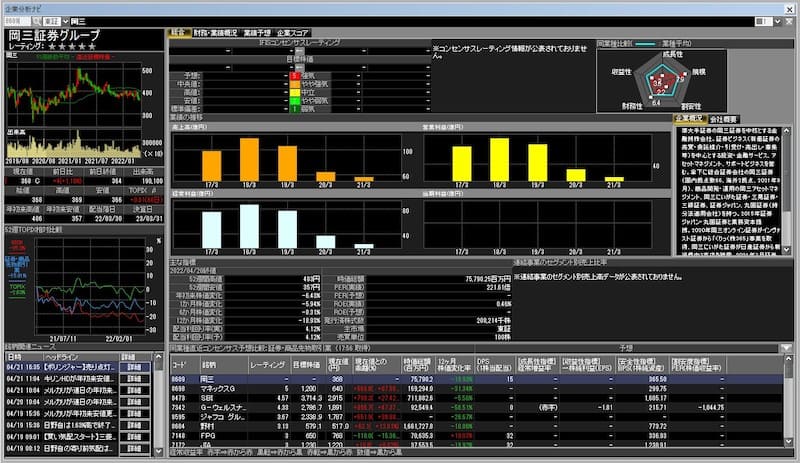Click news list scroll down arrow

pyautogui.click(x=158, y=451)
